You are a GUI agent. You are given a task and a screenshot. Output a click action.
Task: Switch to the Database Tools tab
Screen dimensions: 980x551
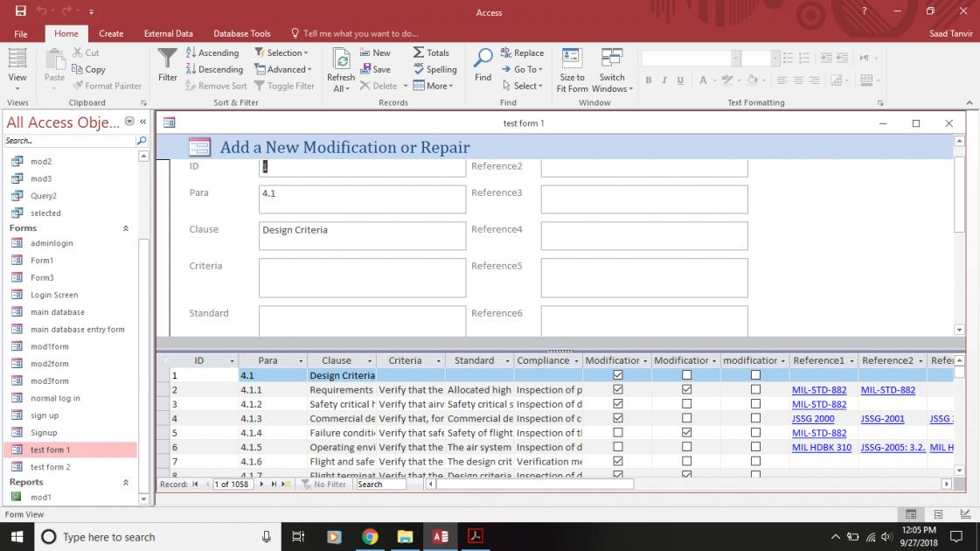point(241,33)
